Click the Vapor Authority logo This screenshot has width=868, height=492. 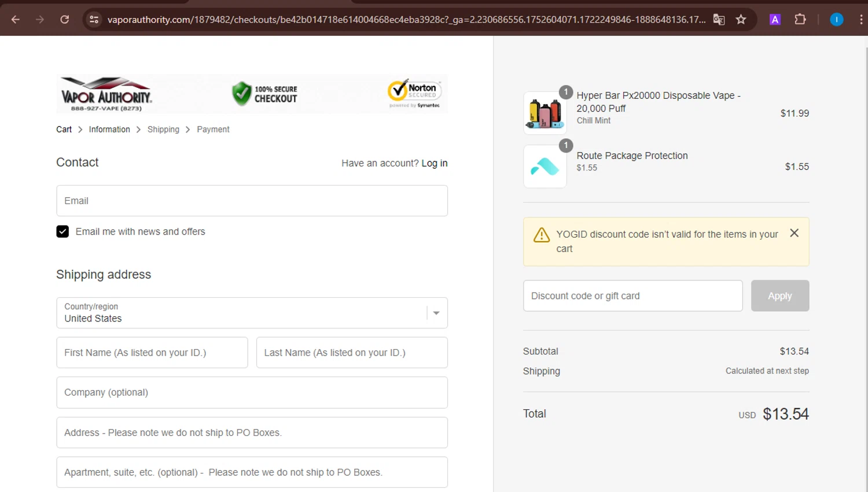tap(106, 94)
